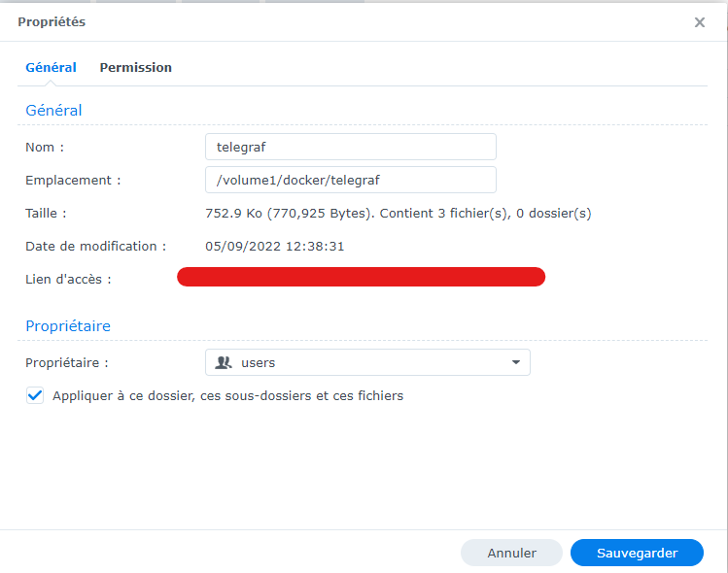Click the redacted Lien d'accès link
Image resolution: width=728 pixels, height=573 pixels.
click(361, 278)
